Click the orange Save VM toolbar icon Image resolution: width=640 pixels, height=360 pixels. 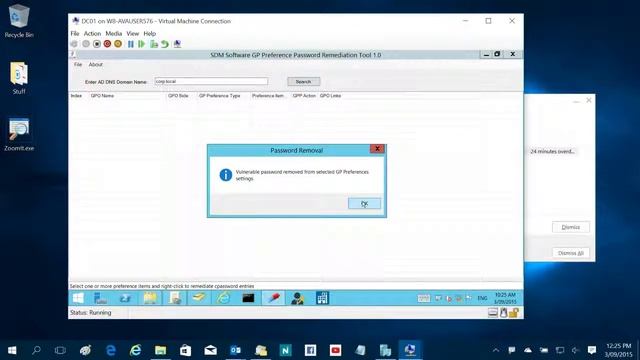118,44
